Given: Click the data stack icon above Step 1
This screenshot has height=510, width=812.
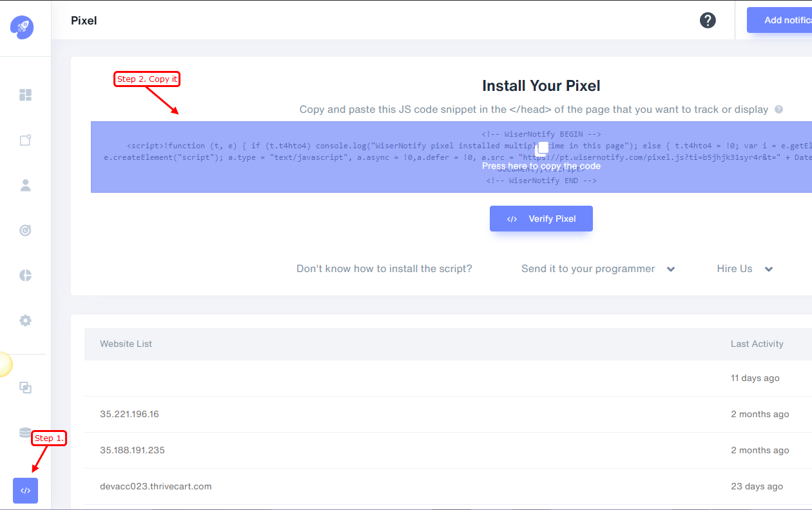Looking at the screenshot, I should click(x=26, y=433).
